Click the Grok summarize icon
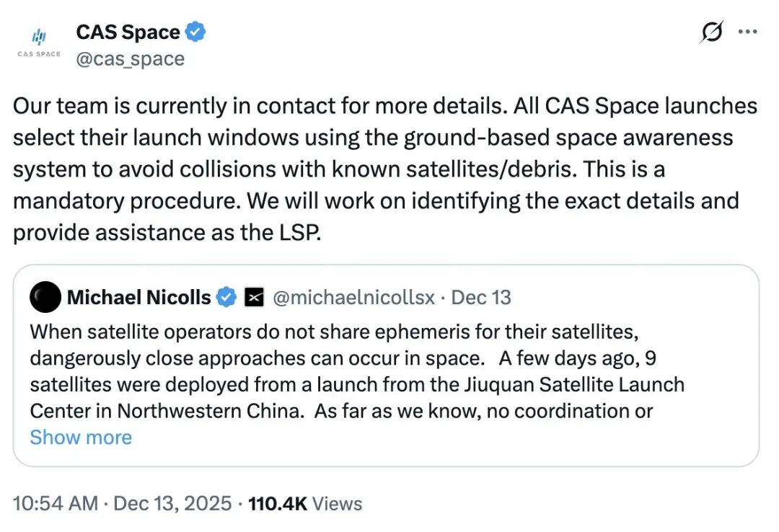 pyautogui.click(x=711, y=32)
